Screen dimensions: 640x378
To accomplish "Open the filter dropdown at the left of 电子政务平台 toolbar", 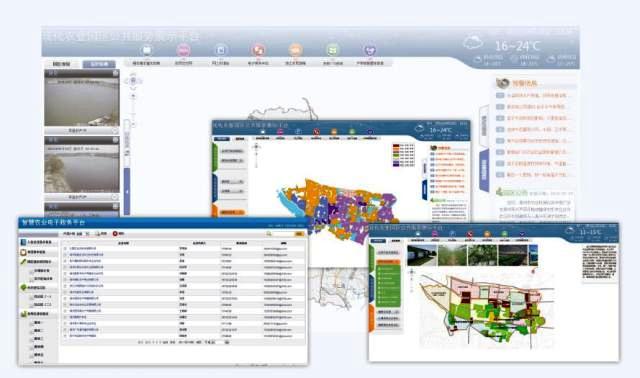I will [x=77, y=233].
